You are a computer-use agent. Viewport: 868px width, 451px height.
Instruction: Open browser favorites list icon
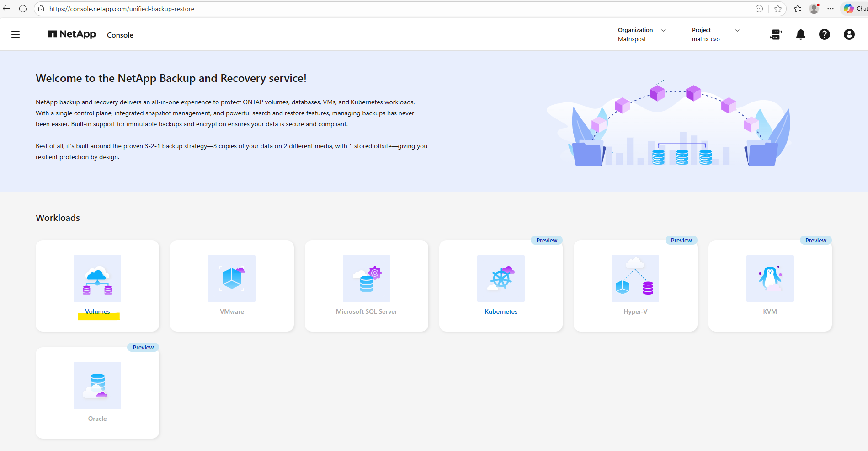pyautogui.click(x=798, y=9)
